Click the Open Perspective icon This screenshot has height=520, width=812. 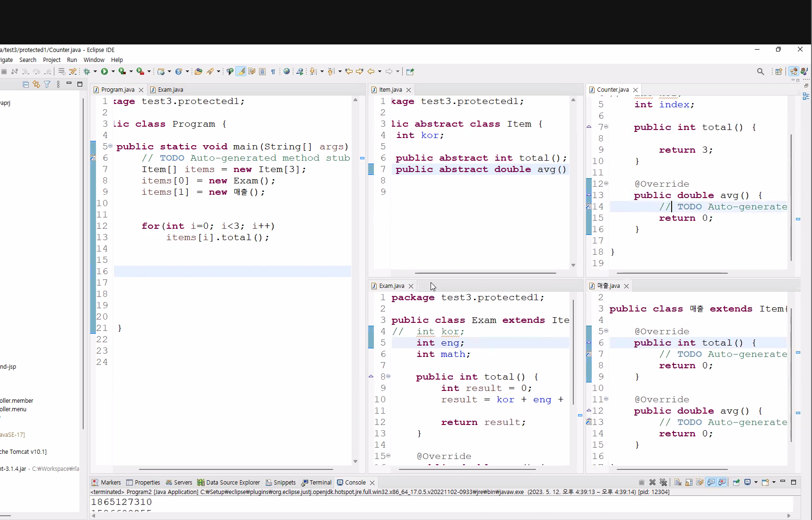coord(779,71)
